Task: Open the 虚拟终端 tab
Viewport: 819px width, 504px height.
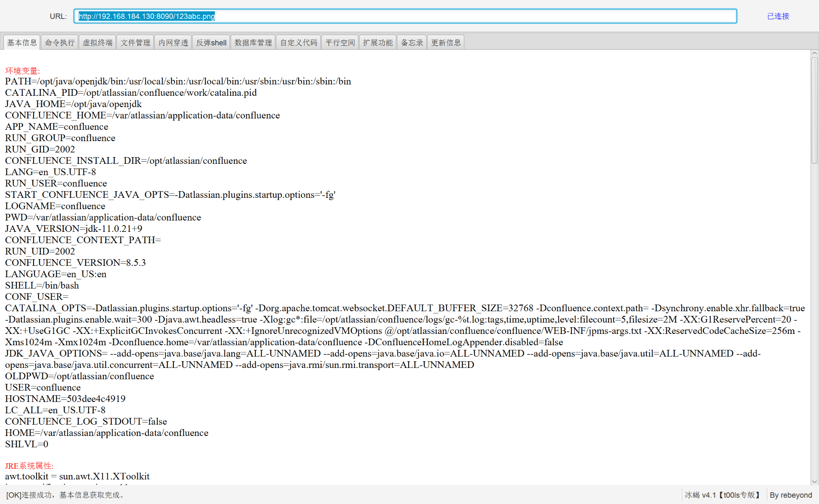Action: [97, 42]
